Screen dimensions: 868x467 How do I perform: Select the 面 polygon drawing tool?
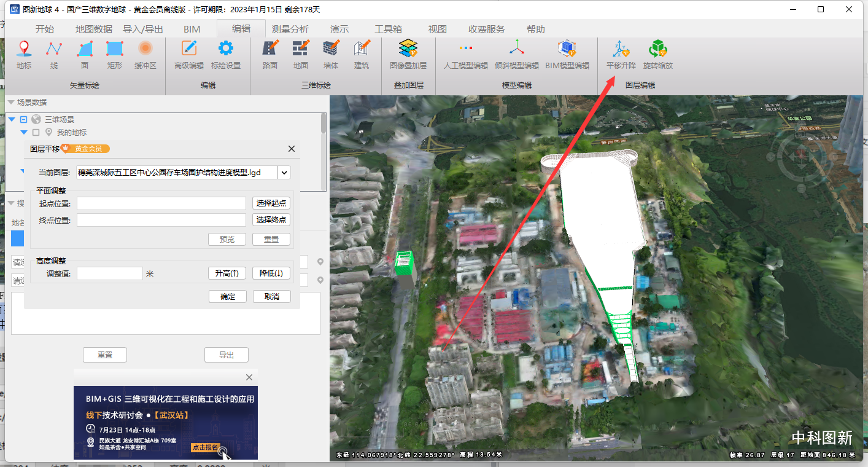(85, 55)
